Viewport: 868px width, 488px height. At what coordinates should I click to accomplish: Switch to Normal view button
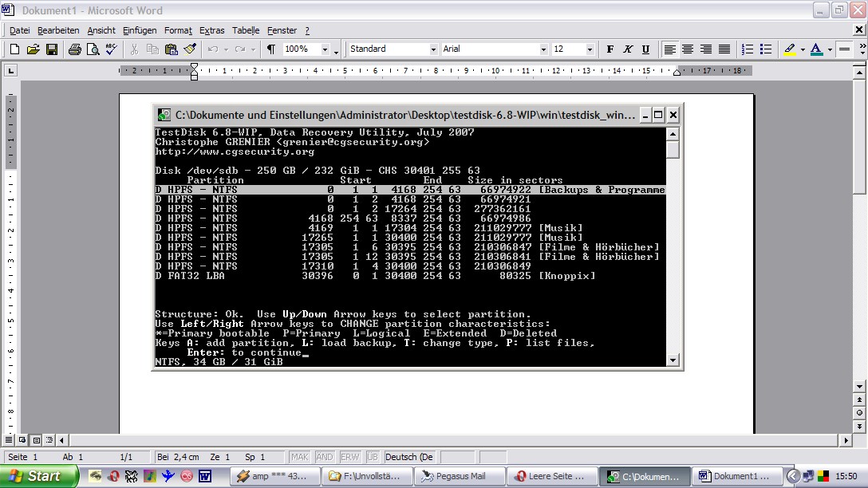click(9, 440)
